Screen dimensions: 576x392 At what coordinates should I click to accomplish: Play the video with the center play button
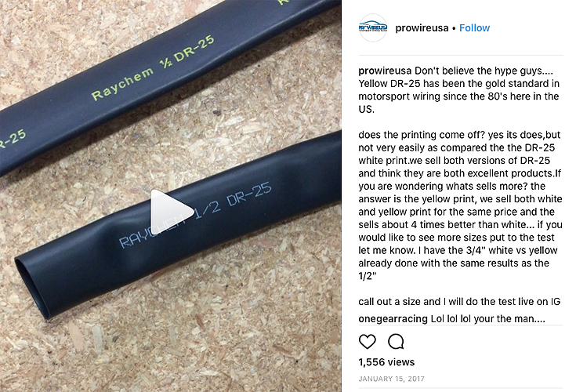(172, 212)
